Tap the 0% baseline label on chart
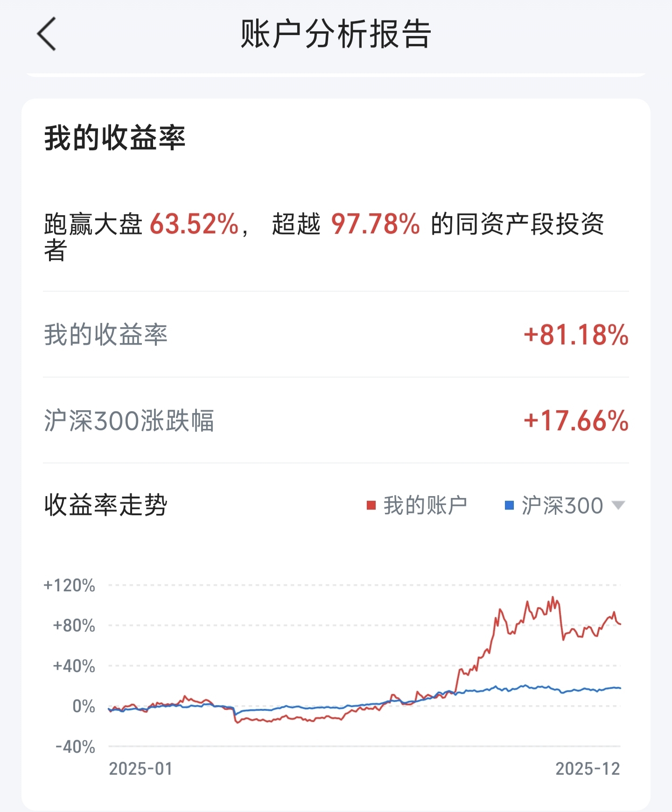 pos(84,706)
